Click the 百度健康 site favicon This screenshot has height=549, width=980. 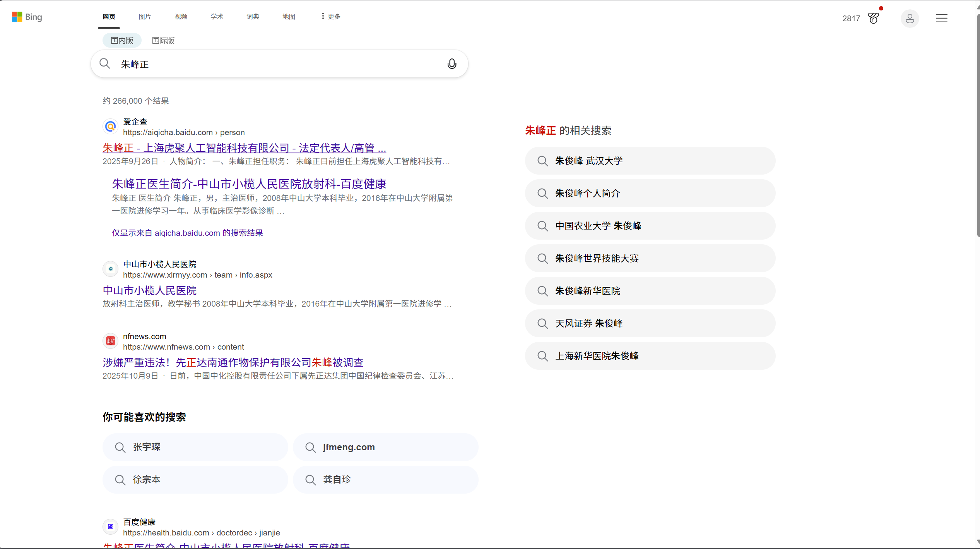pos(110,527)
